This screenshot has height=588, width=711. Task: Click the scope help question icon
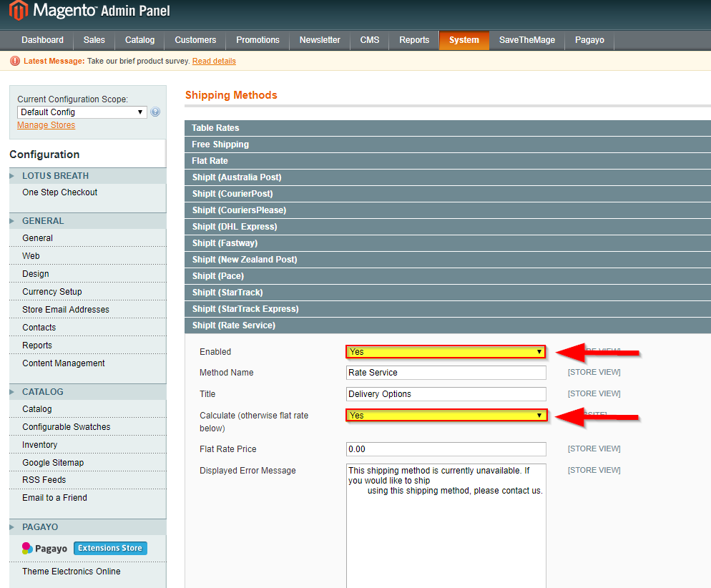coord(155,112)
